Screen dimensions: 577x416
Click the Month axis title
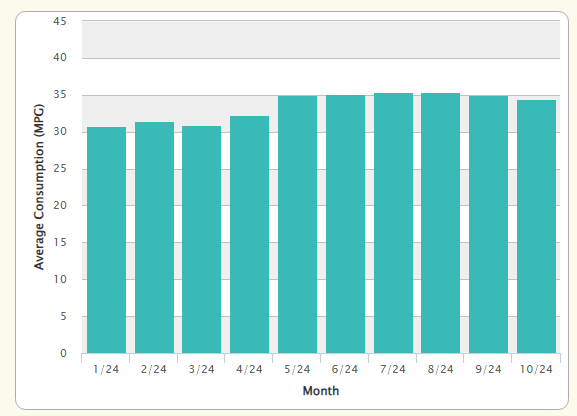click(321, 391)
